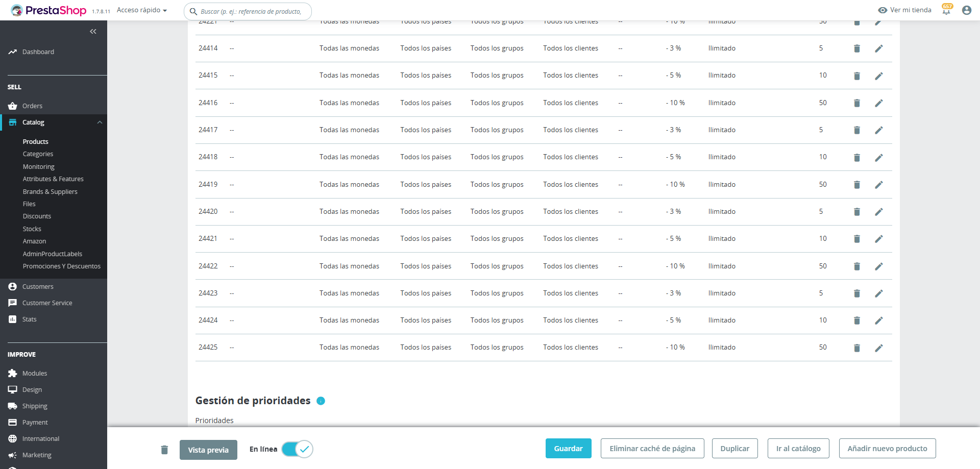The image size is (980, 469).
Task: Select Products in Catalog submenu
Action: coord(36,142)
